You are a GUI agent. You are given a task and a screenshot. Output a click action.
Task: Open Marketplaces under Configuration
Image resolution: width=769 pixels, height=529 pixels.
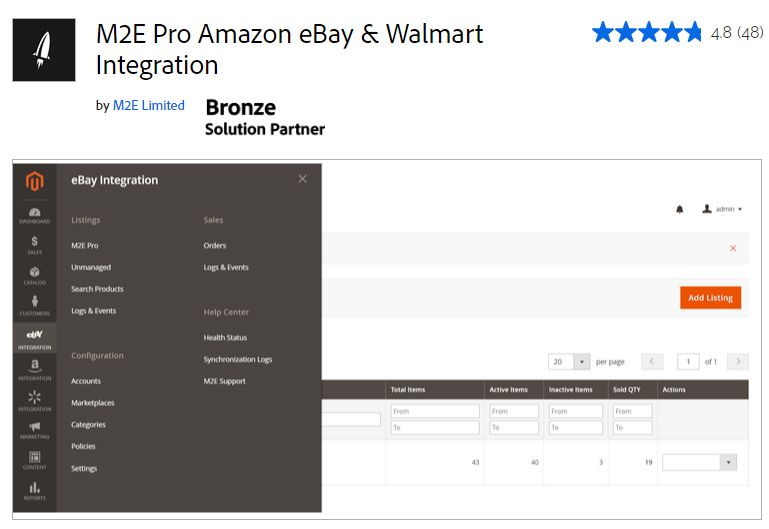pyautogui.click(x=93, y=403)
